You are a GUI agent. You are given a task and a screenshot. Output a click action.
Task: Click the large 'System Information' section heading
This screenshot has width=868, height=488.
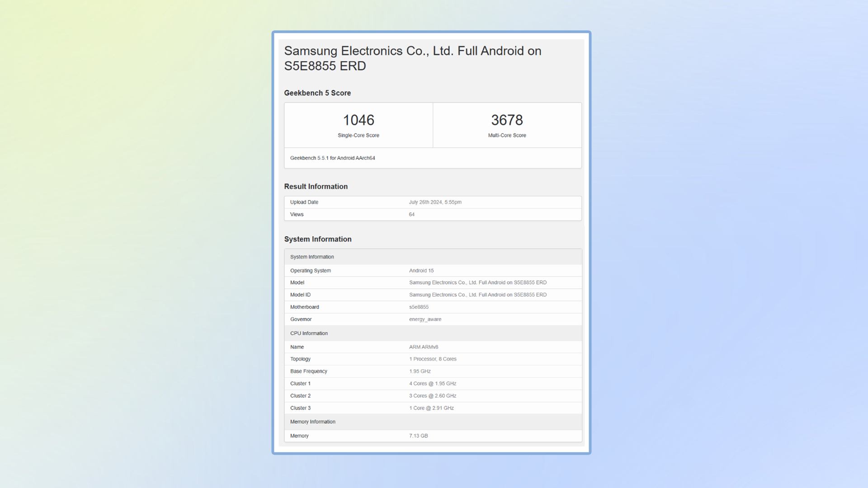[x=317, y=239]
